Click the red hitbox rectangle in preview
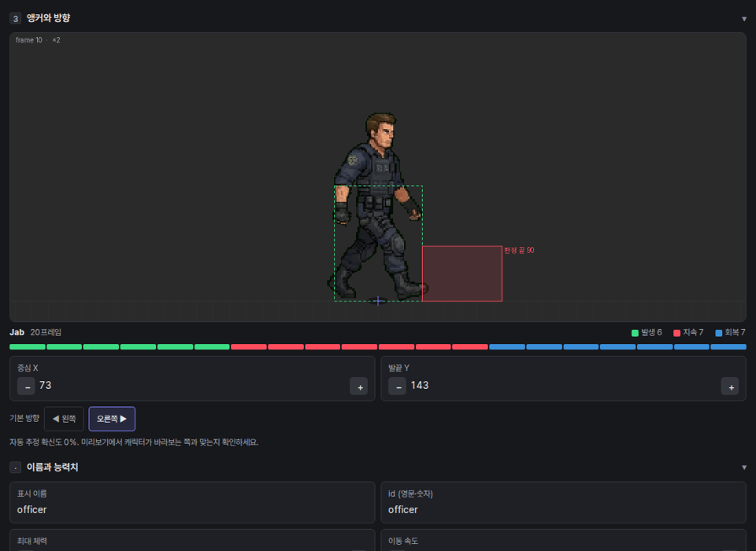756x551 pixels. [x=462, y=273]
